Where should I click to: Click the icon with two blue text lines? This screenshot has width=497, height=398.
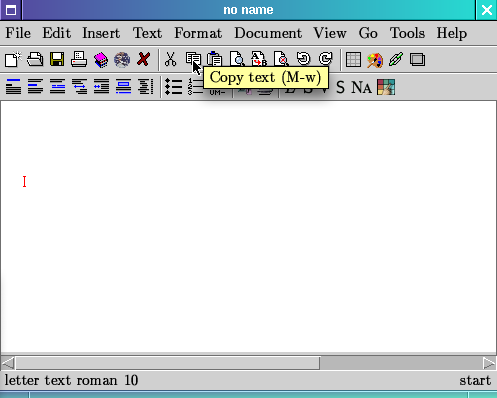point(57,87)
